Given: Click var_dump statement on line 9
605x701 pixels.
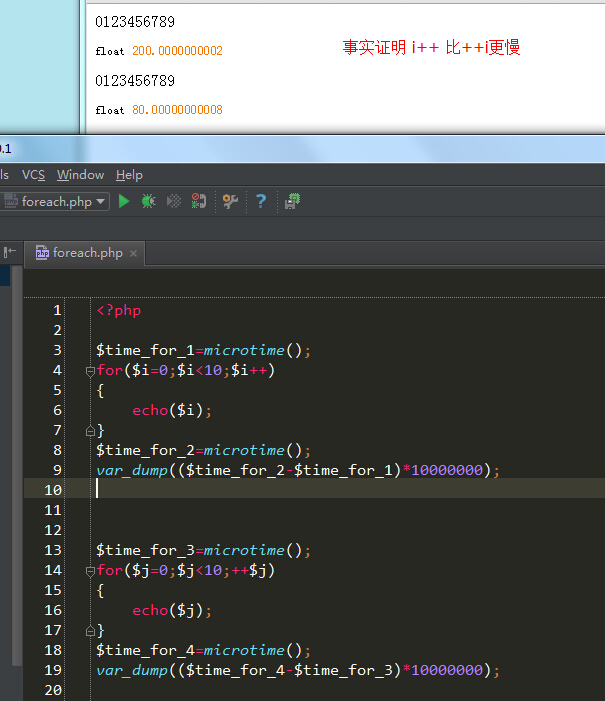Looking at the screenshot, I should click(x=298, y=470).
